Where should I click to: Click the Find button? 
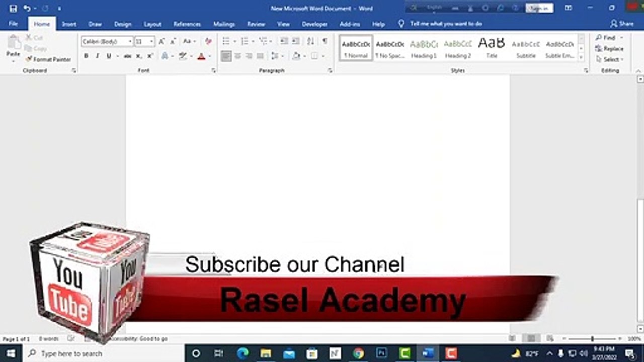[605, 38]
